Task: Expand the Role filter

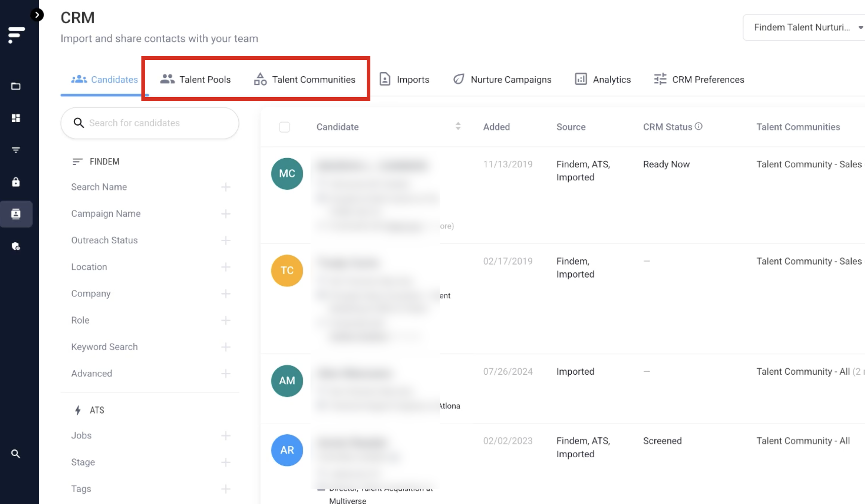Action: tap(226, 320)
